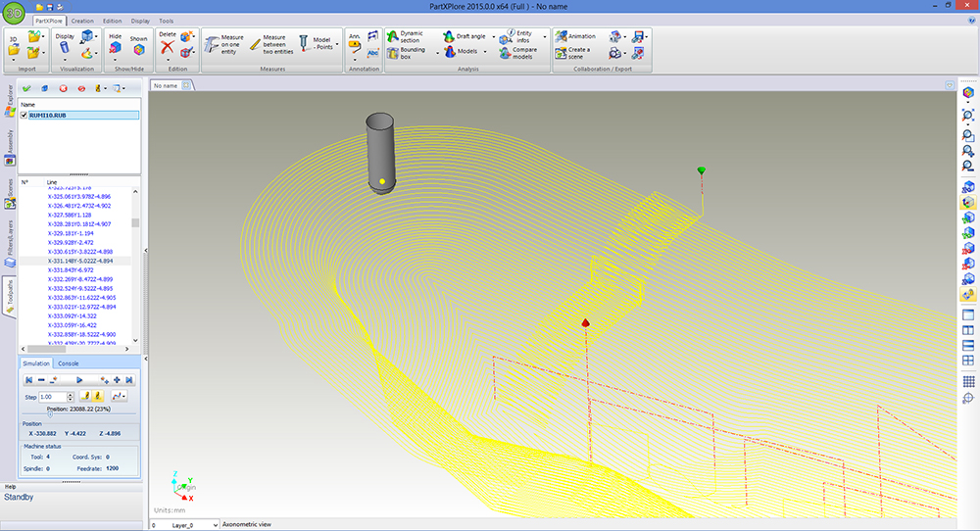The height and width of the screenshot is (531, 980).
Task: Select line X-333.092Y-14.322
Action: pos(73,316)
